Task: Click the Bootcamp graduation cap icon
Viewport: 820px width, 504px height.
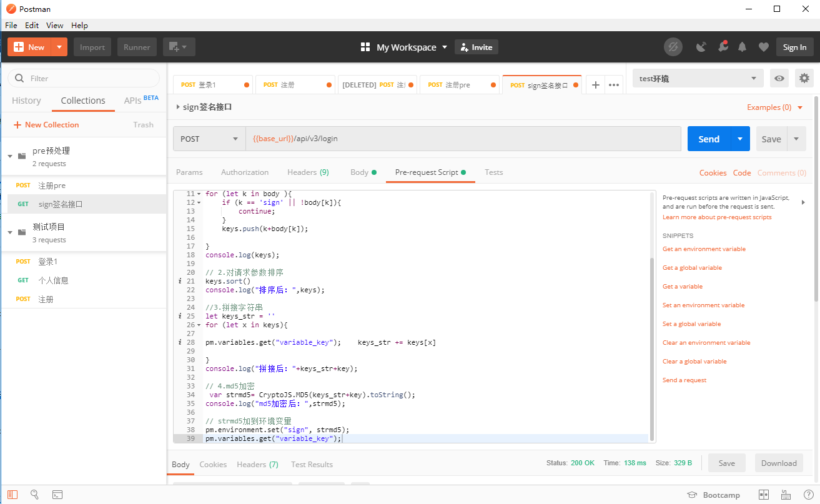Action: pos(692,495)
